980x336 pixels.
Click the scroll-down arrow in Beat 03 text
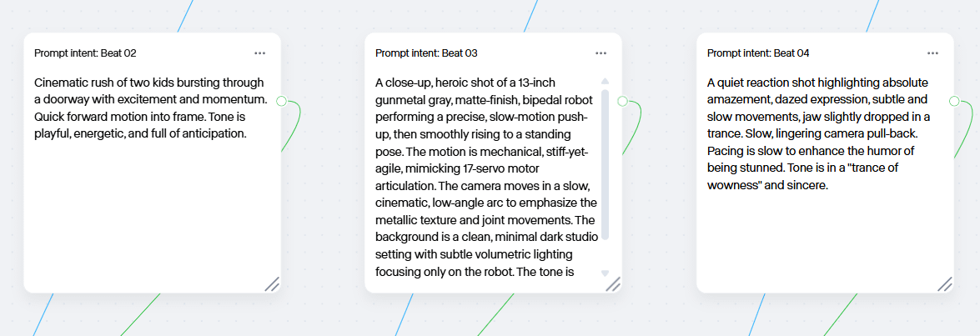605,273
